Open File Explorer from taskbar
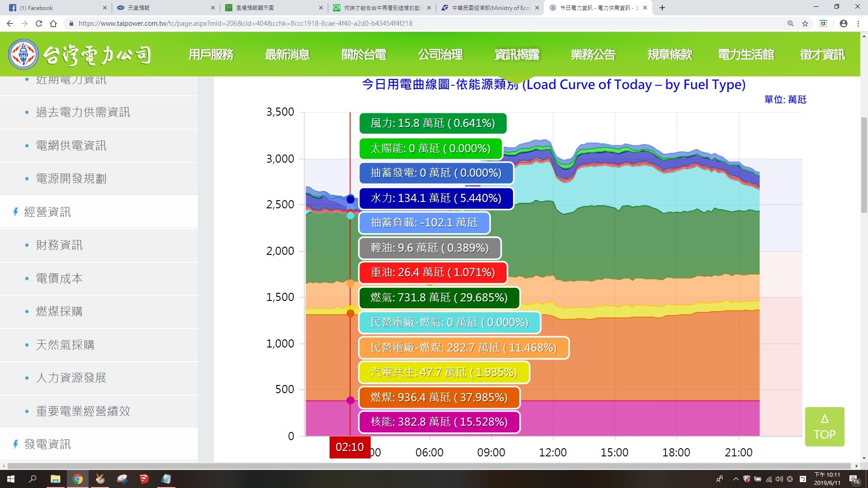The image size is (868, 488). click(55, 479)
